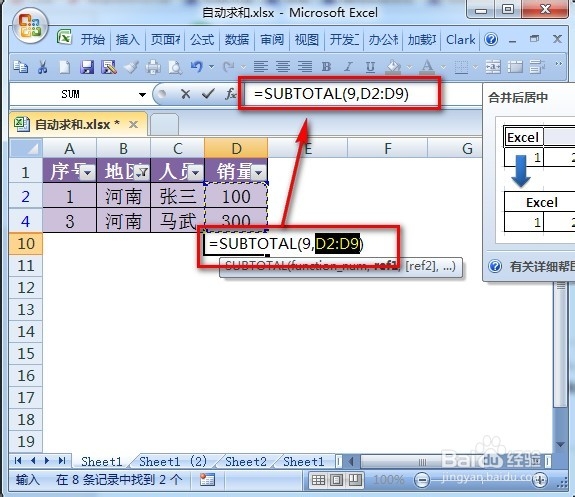Select row 10 header
Image resolution: width=575 pixels, height=497 pixels.
pos(26,244)
